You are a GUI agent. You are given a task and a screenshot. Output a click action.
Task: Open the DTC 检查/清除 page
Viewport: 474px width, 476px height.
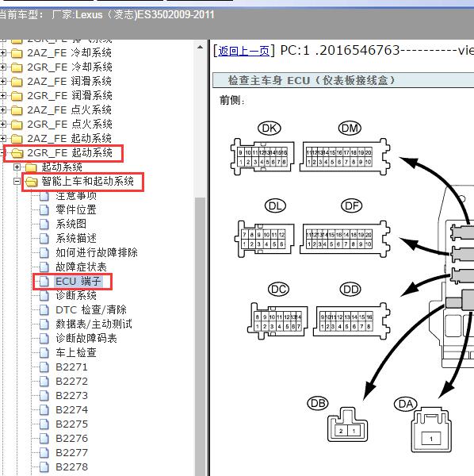pos(91,310)
